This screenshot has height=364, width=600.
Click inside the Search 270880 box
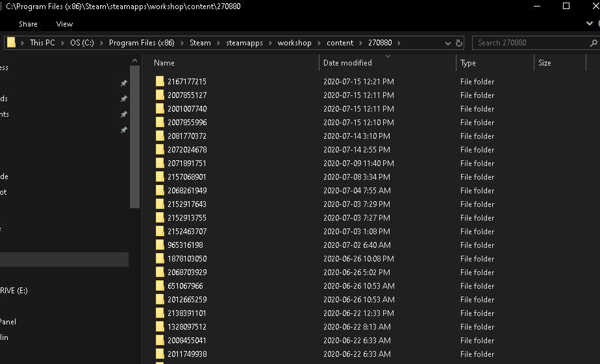click(529, 43)
